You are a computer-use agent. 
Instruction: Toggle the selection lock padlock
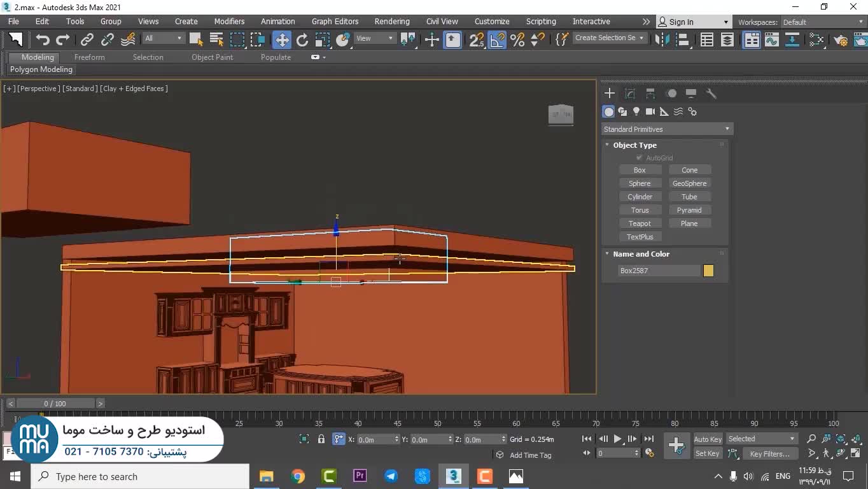coord(321,439)
